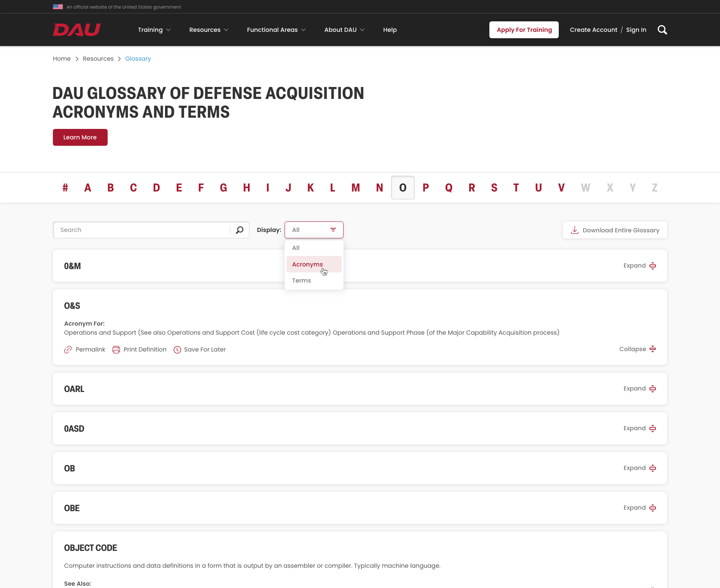The height and width of the screenshot is (588, 720).
Task: Click Create Account link
Action: (593, 30)
